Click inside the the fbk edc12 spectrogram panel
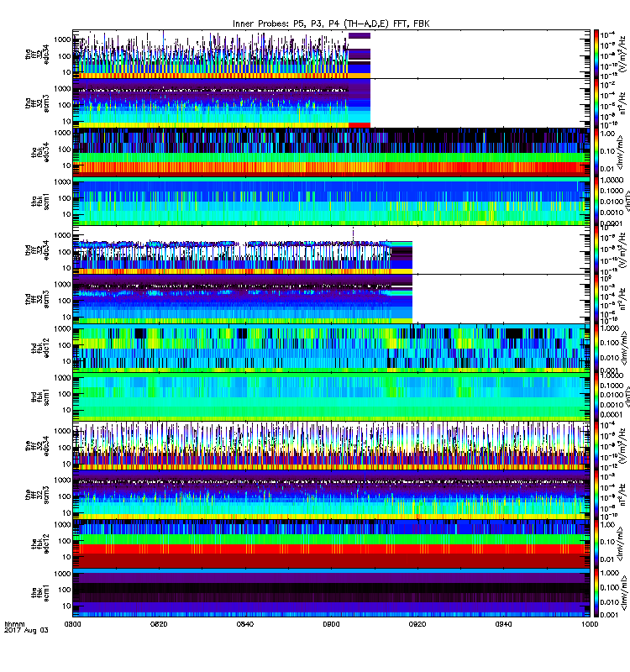This screenshot has height=672, width=630. click(331, 543)
